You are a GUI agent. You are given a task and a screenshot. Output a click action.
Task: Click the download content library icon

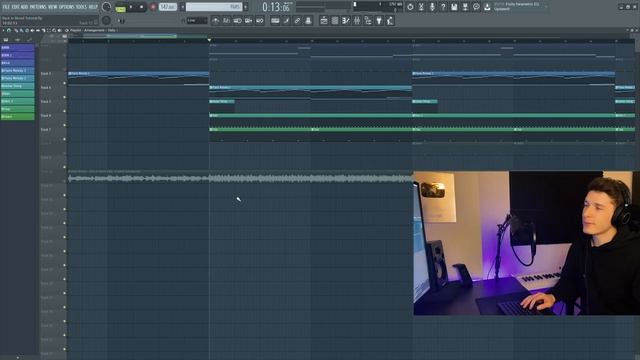(487, 7)
